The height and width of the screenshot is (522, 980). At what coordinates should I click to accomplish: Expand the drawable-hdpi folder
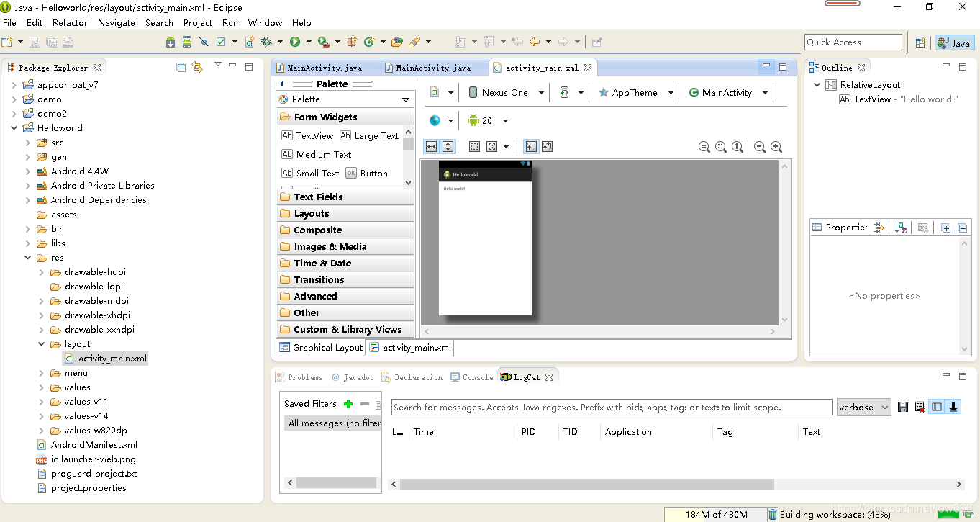pyautogui.click(x=42, y=271)
